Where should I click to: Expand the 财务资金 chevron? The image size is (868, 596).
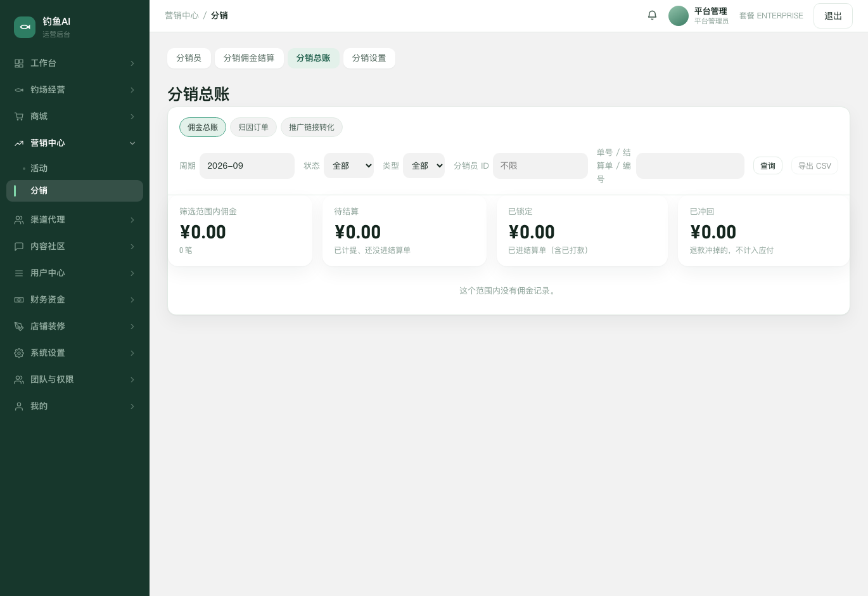[x=132, y=300]
